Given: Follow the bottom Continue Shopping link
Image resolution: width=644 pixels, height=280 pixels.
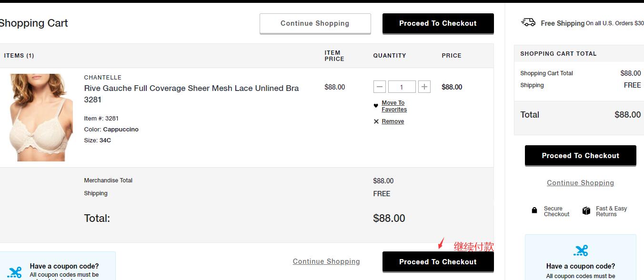Looking at the screenshot, I should pyautogui.click(x=326, y=261).
